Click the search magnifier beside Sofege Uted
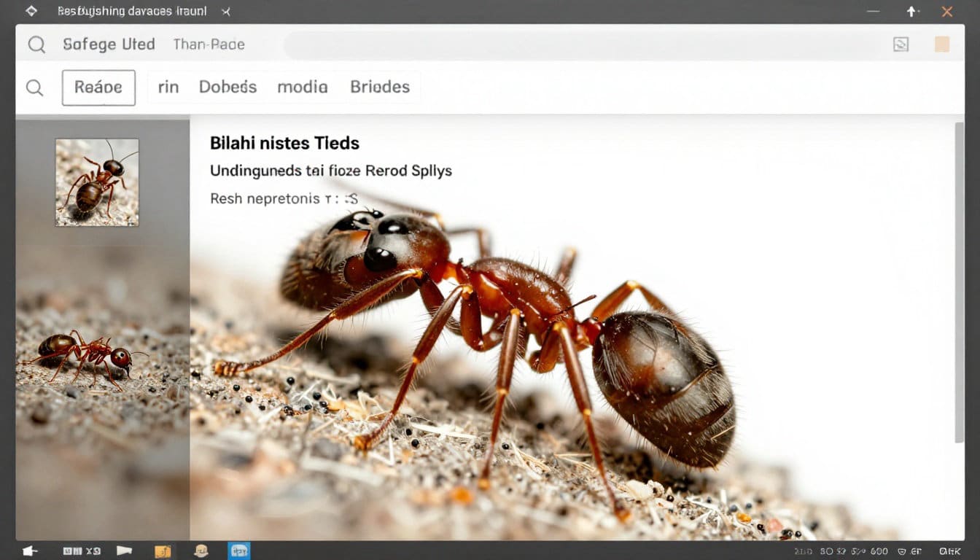The width and height of the screenshot is (980, 560). 36,44
